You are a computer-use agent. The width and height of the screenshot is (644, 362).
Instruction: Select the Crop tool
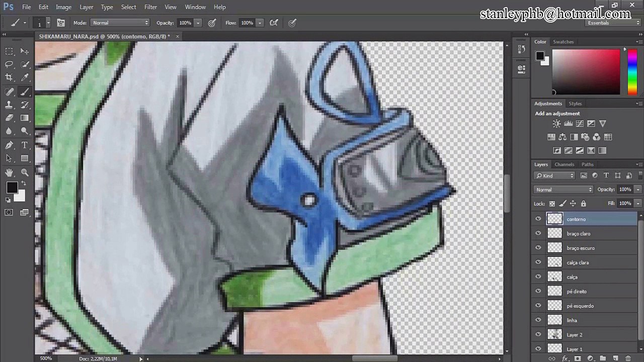(9, 77)
